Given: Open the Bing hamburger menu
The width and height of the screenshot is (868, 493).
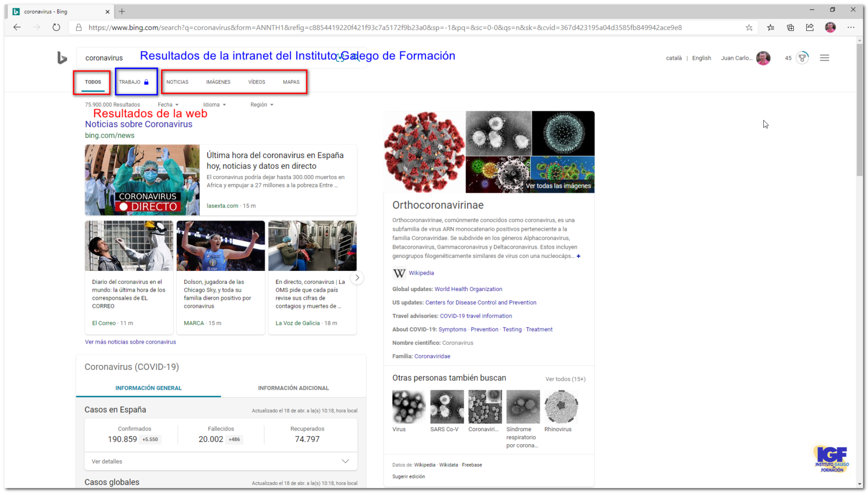Looking at the screenshot, I should pos(824,58).
